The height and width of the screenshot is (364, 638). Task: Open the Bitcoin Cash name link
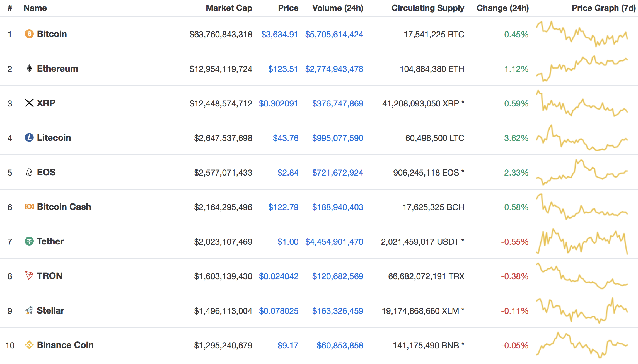click(x=64, y=207)
